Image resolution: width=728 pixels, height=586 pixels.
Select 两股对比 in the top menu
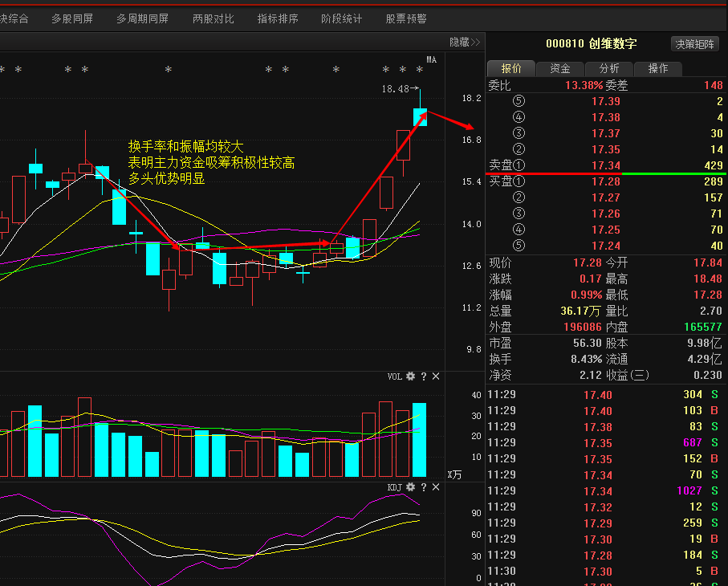214,18
